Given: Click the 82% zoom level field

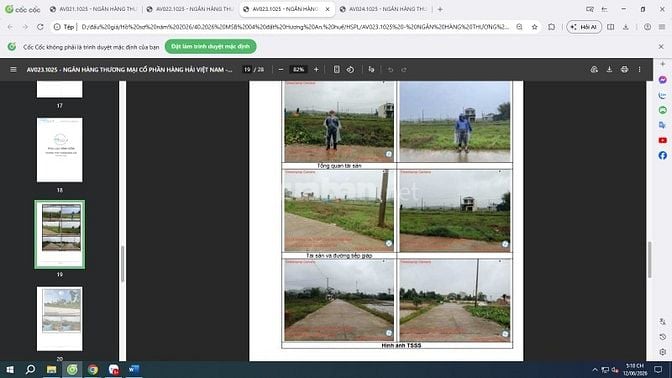Looking at the screenshot, I should pos(298,69).
